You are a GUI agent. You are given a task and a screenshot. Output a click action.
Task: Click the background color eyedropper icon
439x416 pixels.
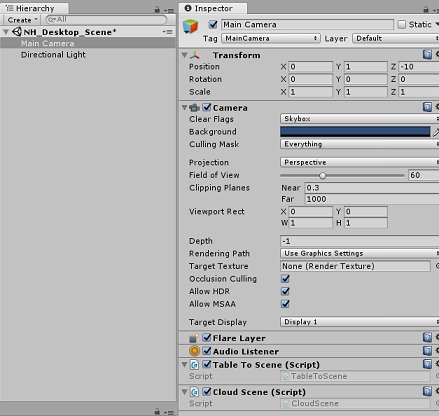coord(436,132)
